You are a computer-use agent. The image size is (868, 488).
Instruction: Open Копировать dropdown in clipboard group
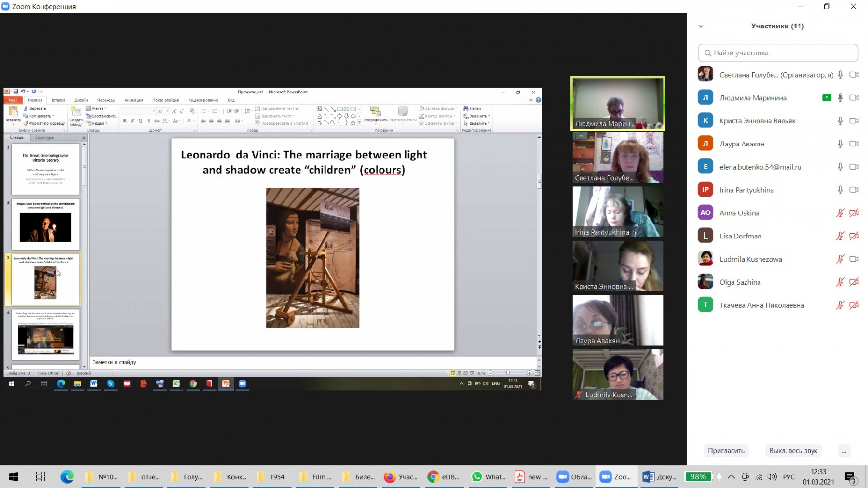coord(54,116)
